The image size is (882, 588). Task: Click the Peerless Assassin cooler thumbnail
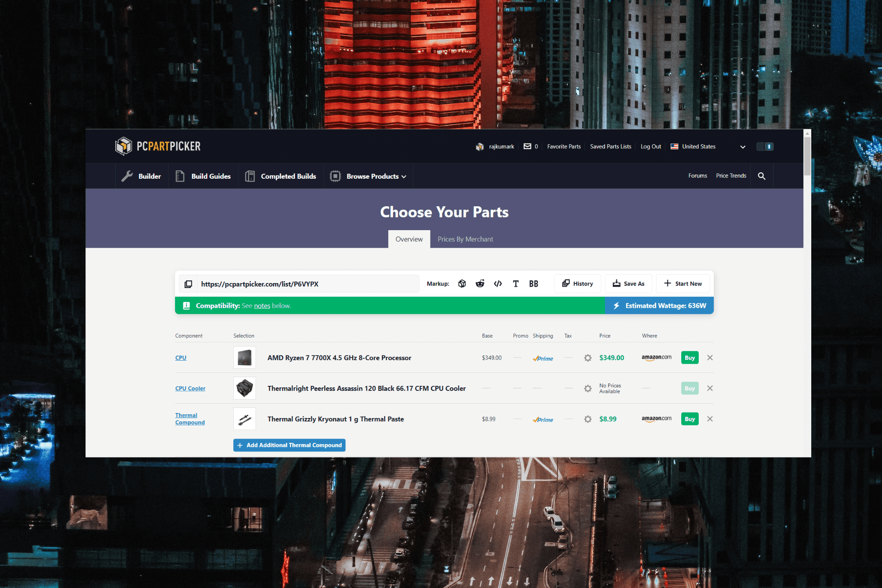tap(244, 388)
